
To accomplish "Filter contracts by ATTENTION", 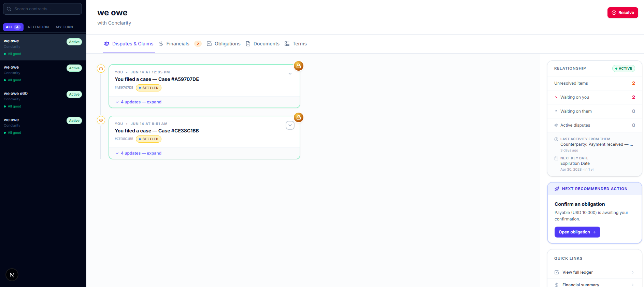I will point(38,27).
